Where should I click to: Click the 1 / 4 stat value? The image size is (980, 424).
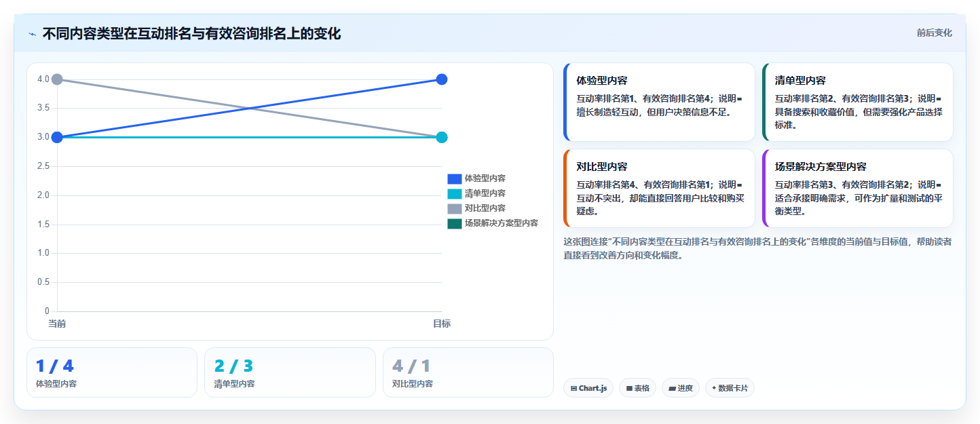tap(54, 366)
